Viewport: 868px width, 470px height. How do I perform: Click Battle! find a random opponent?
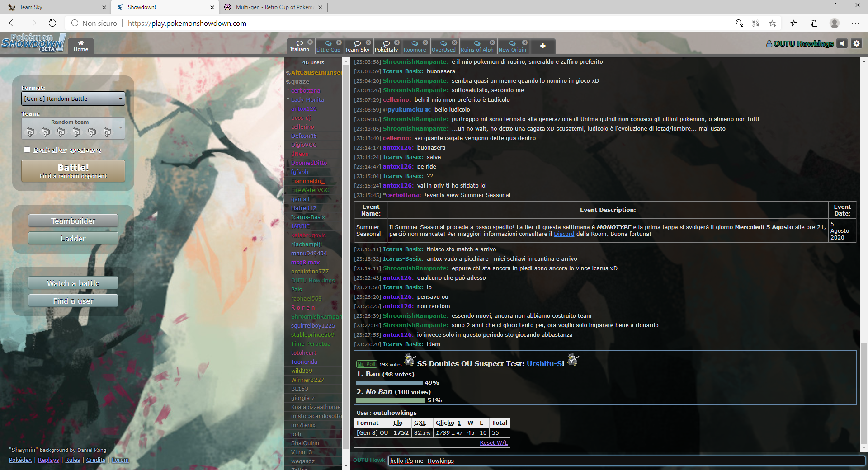click(x=73, y=171)
